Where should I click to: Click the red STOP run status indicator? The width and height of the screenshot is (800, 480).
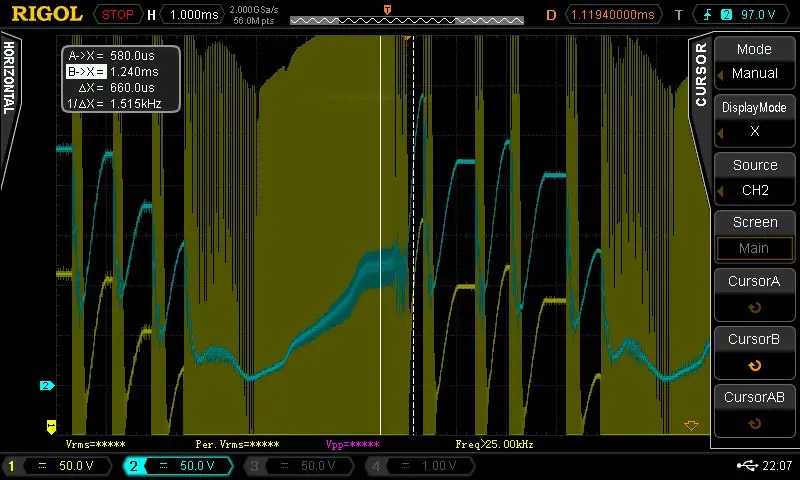117,15
